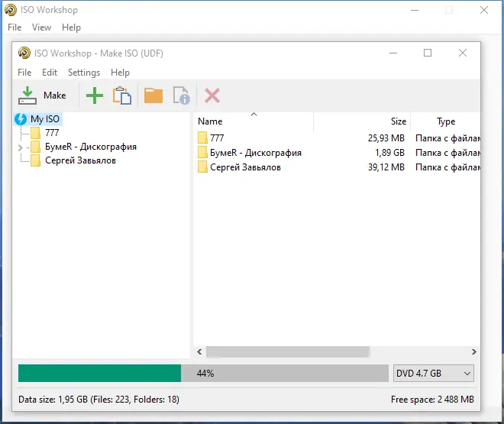Maximize the Make ISO (UDF) window
The image size is (504, 424).
click(428, 53)
